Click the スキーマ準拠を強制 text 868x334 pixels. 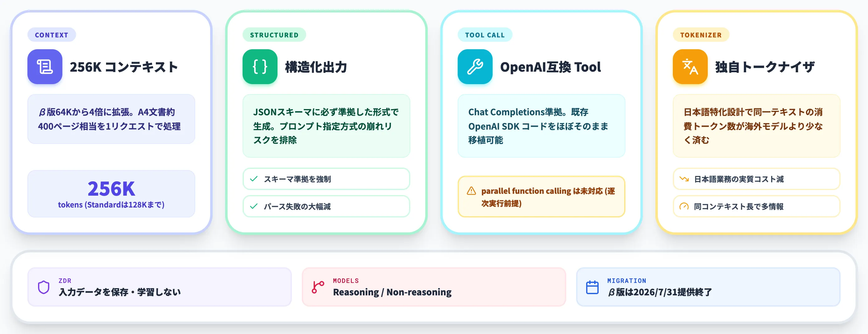point(297,179)
